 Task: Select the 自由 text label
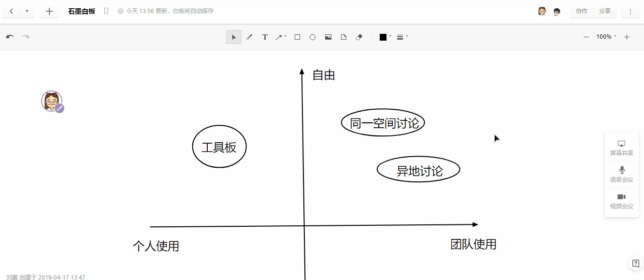point(324,75)
